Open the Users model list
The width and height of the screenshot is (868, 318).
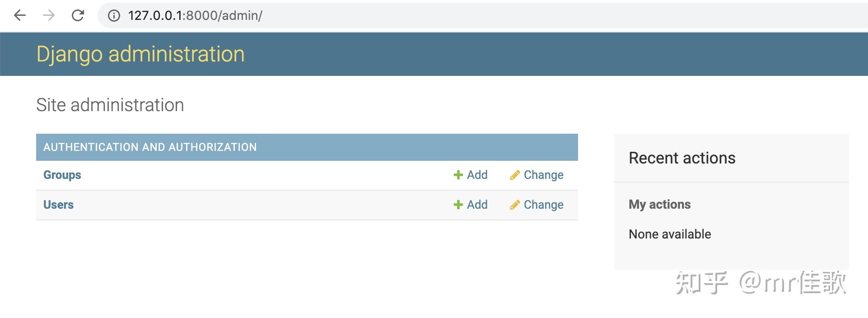pos(58,205)
